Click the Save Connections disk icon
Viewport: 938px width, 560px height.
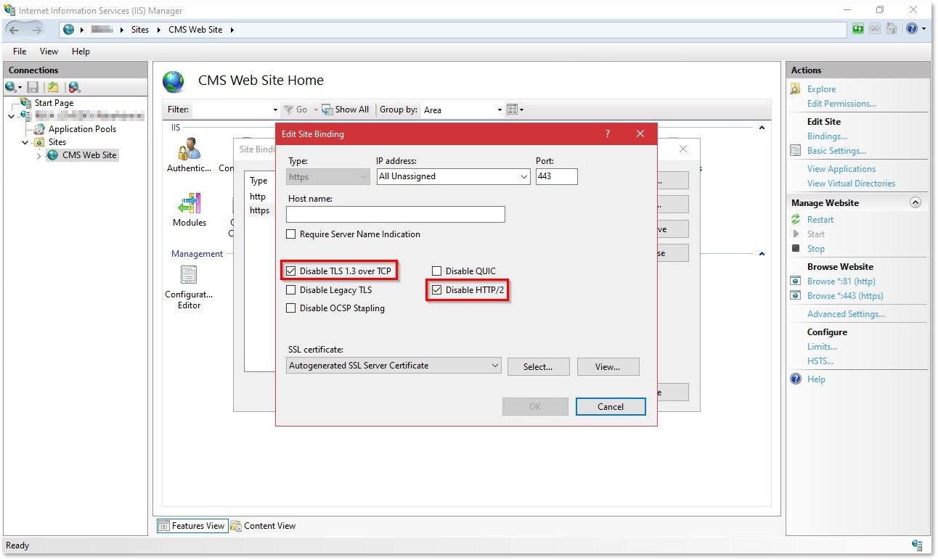[32, 86]
